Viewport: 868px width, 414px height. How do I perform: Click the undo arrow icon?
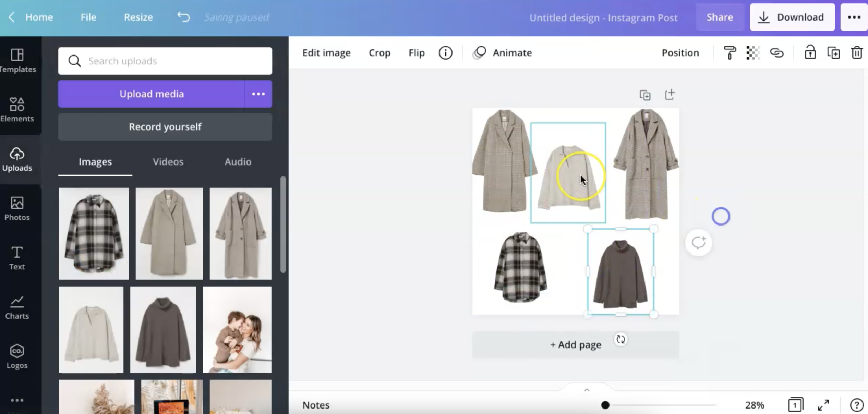183,17
